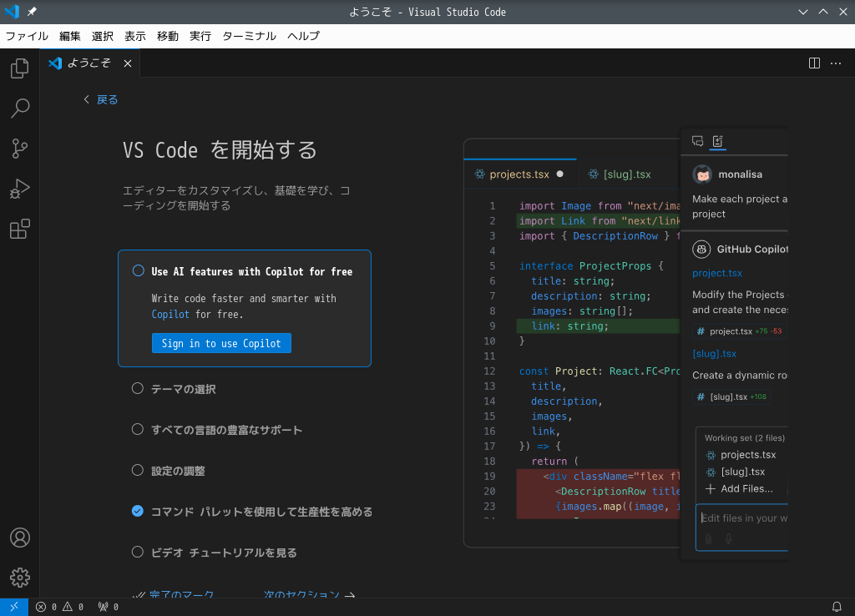
Task: Select the テーマの選択 step
Action: [184, 389]
